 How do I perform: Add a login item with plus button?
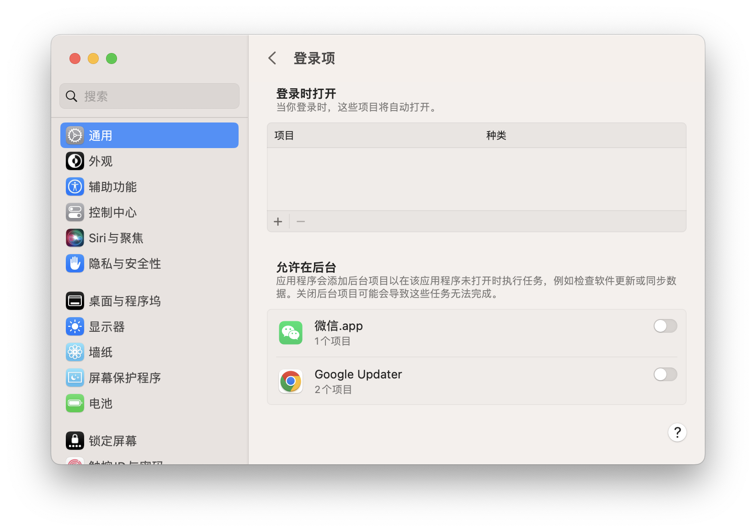[278, 222]
